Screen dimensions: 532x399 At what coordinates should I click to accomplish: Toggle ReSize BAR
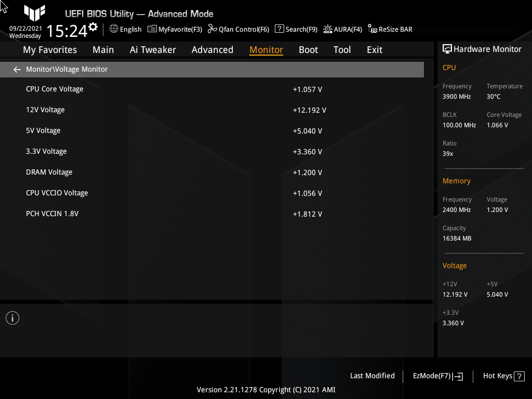pyautogui.click(x=390, y=29)
